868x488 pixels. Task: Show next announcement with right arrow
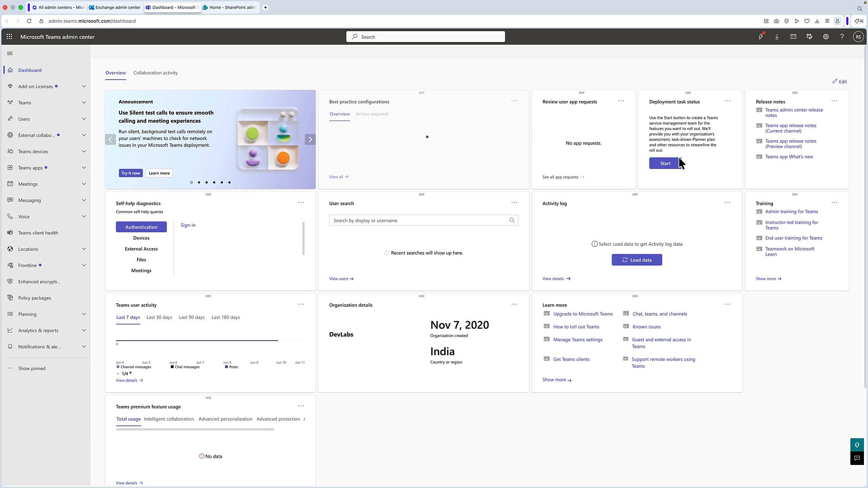(x=310, y=140)
